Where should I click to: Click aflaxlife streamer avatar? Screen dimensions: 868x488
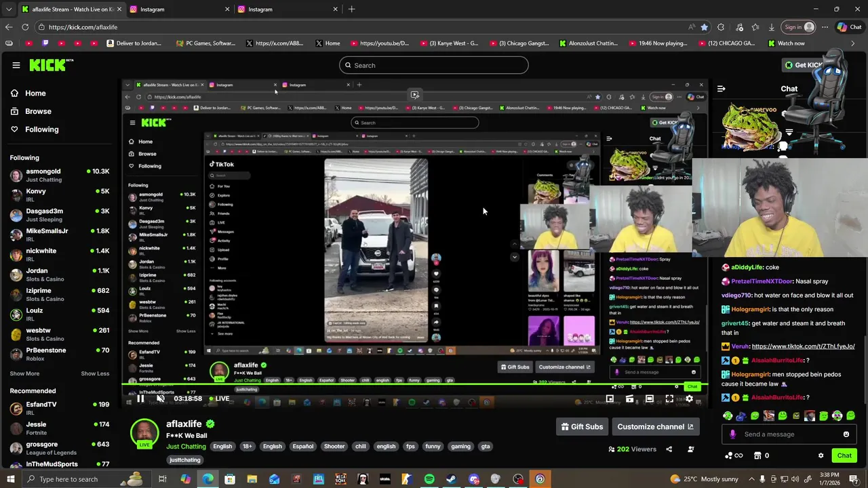[144, 433]
